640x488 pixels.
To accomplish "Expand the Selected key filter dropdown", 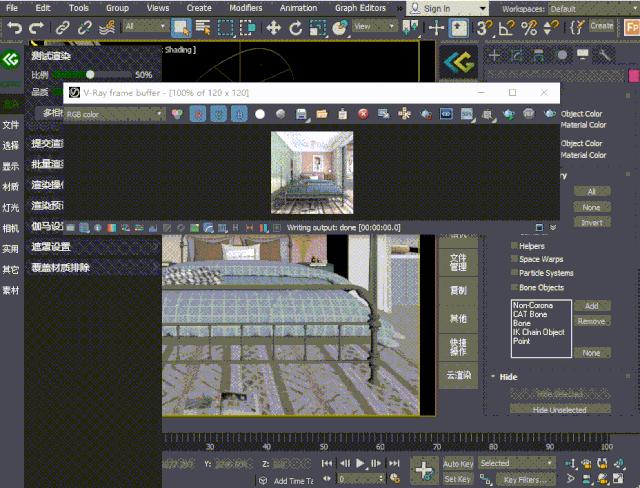I will coord(515,463).
